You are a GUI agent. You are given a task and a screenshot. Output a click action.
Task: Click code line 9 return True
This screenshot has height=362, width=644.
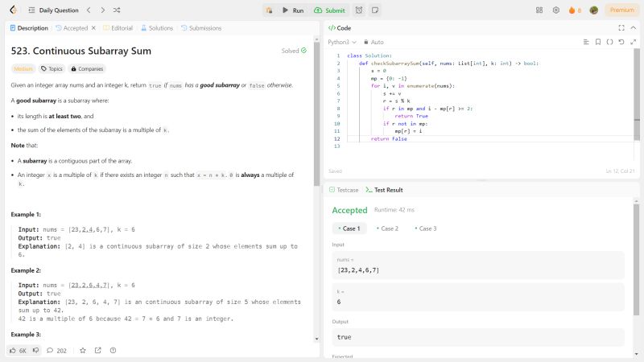tap(411, 116)
